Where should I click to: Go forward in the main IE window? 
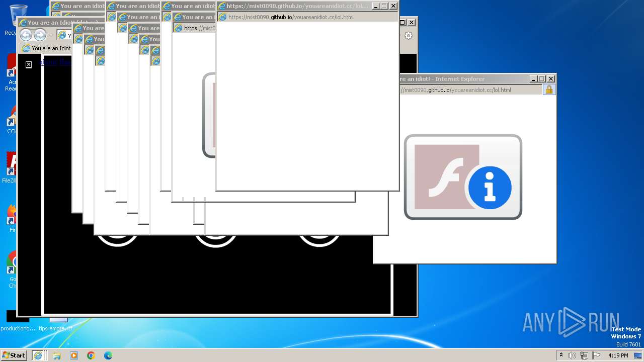click(40, 35)
